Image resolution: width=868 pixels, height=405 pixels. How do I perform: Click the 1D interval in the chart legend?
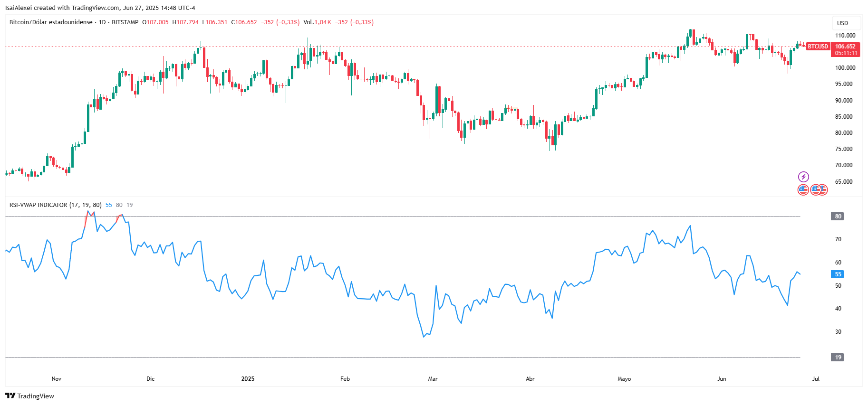point(102,22)
